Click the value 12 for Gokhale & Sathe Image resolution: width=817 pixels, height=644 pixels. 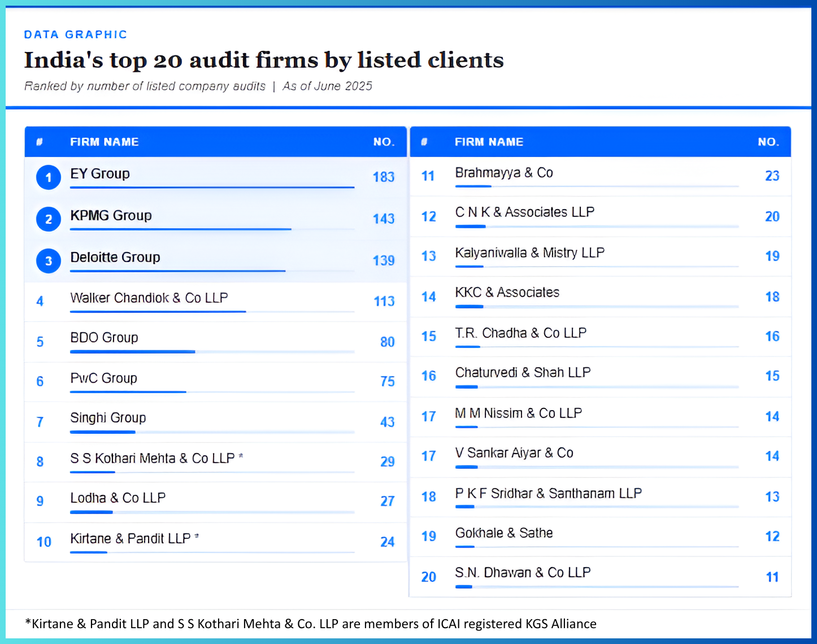(772, 537)
